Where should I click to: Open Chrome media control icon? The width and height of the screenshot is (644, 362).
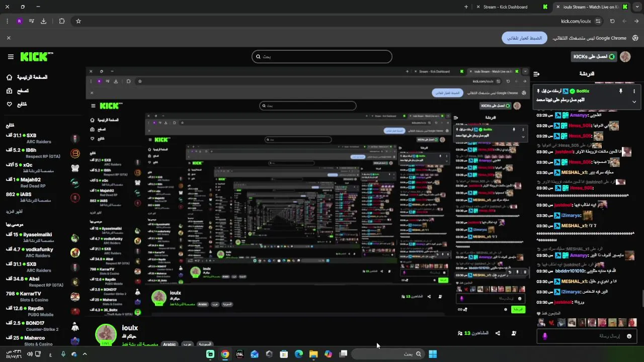click(31, 21)
